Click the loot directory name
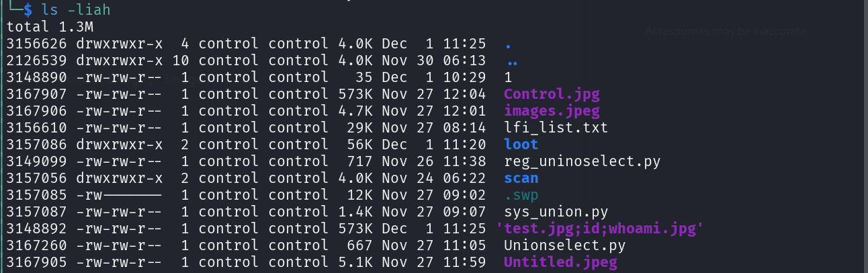 click(521, 145)
